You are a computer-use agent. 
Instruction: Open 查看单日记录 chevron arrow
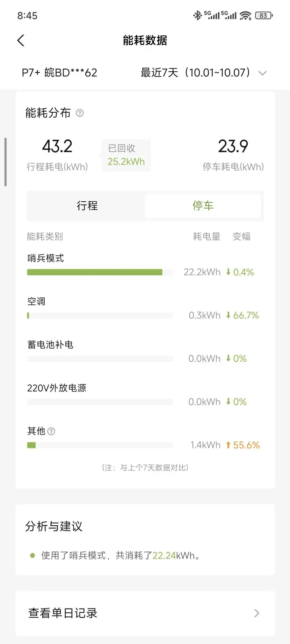[257, 613]
